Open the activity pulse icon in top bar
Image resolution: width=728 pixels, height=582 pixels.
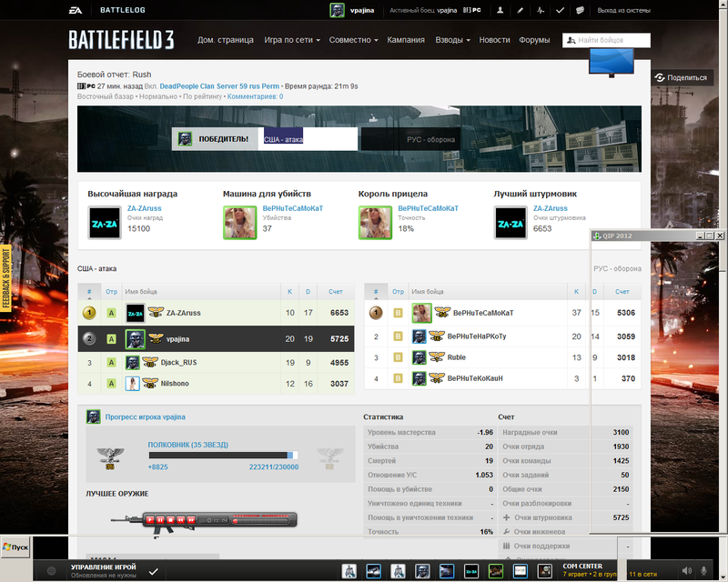point(541,10)
